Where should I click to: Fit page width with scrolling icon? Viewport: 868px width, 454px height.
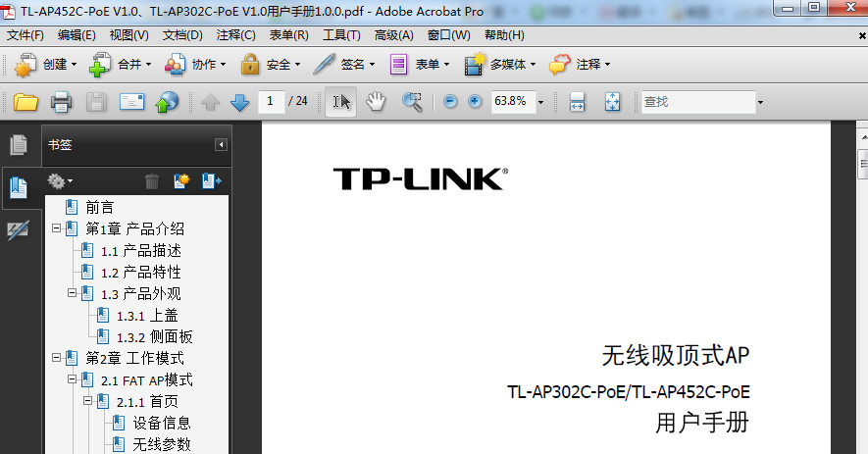tap(577, 102)
